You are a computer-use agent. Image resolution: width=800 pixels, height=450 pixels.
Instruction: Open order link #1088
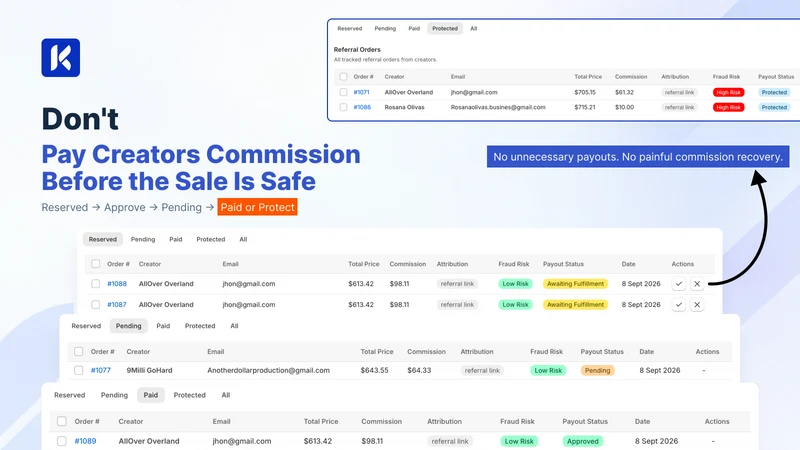117,284
